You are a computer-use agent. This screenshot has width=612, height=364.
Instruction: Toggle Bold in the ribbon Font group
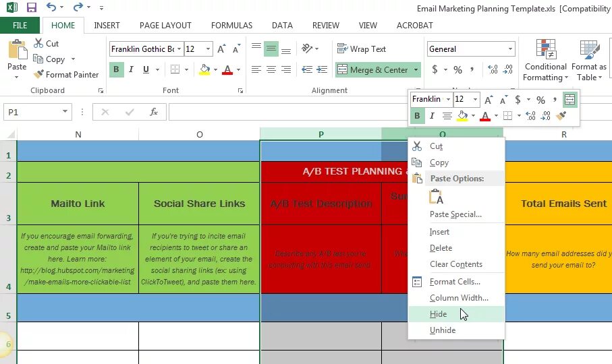(116, 69)
